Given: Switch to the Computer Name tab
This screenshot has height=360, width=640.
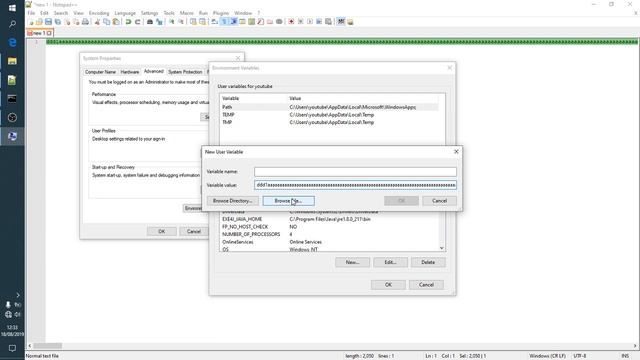Looking at the screenshot, I should point(100,72).
